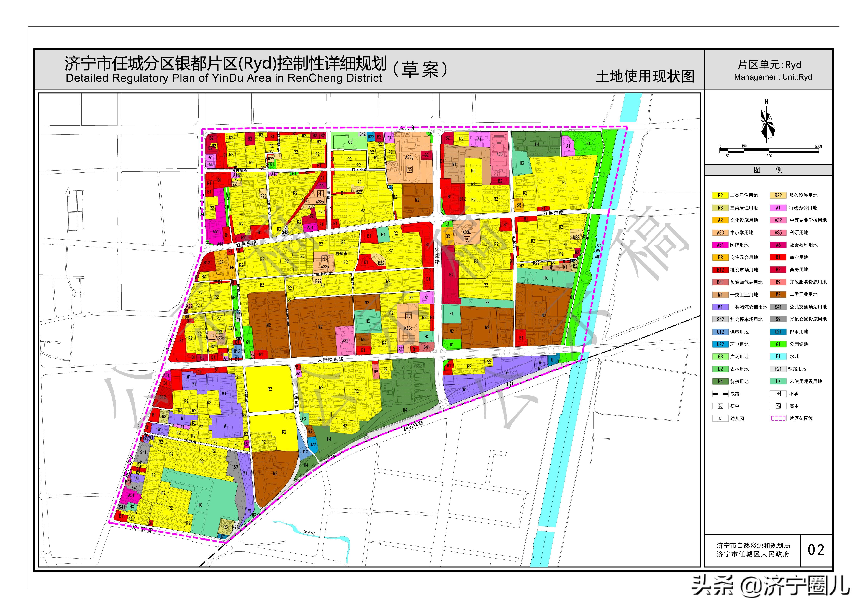868x614 pixels.
Task: Click the H21 swatch for 铁路用地
Action: coord(778,369)
